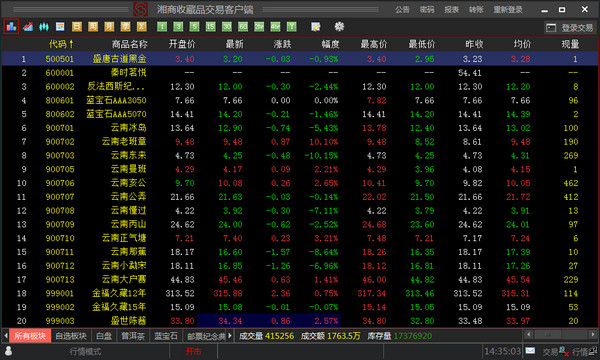The width and height of the screenshot is (600, 360).
Task: Switch to the candlestick K-line chart icon
Action: [x=44, y=26]
